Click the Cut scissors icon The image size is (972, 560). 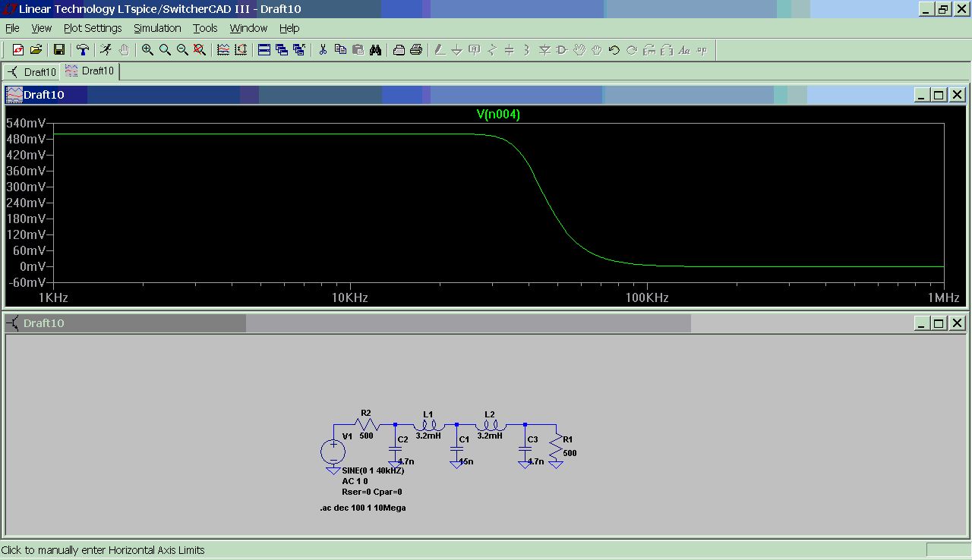[x=323, y=50]
